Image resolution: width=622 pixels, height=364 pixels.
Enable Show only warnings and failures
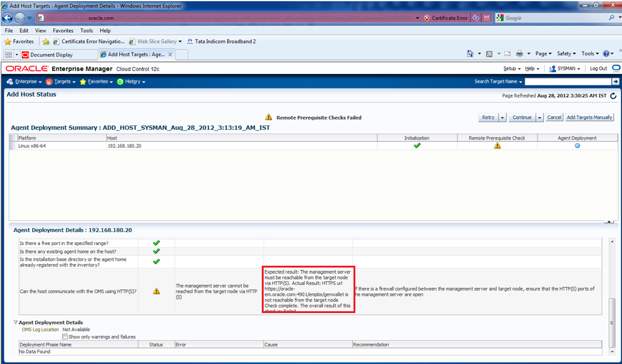tap(65, 337)
